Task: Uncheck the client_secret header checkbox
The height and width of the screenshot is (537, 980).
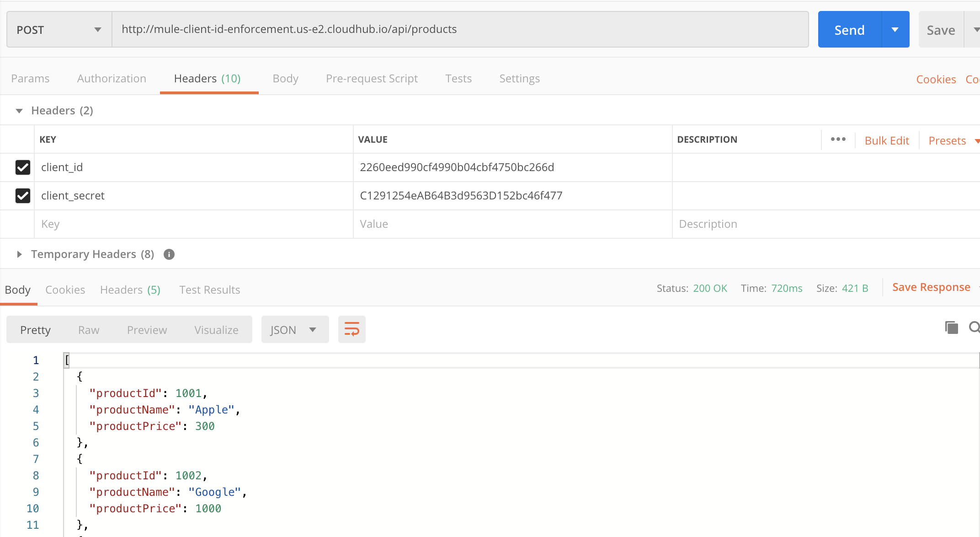Action: click(22, 196)
